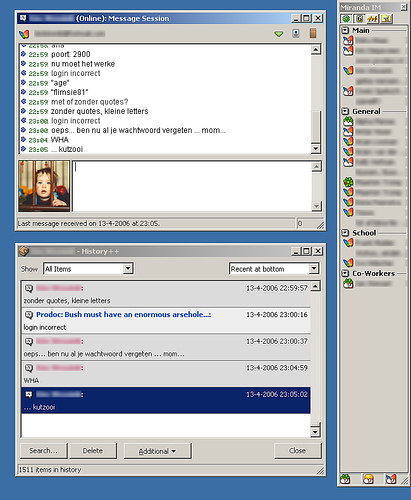Collapse the Co-Workers contact group
Viewport: 411px width, 500px height.
(x=345, y=273)
